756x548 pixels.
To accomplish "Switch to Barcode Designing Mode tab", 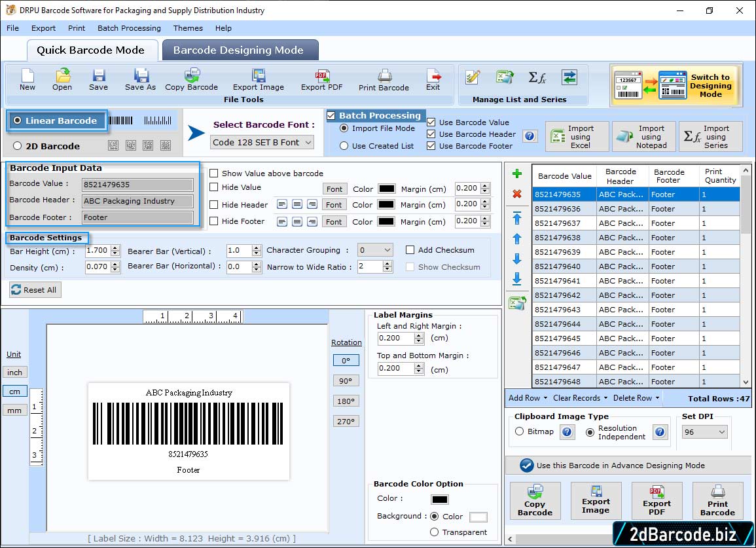I will tap(240, 50).
